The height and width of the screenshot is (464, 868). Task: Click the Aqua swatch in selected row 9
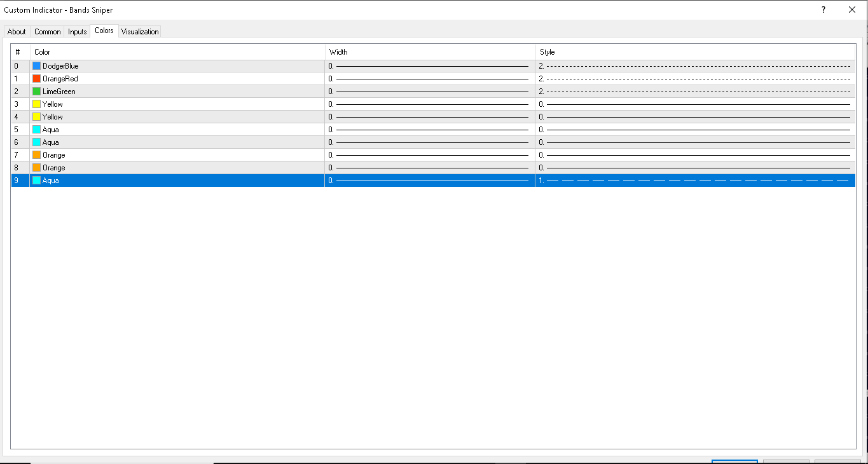coord(37,181)
